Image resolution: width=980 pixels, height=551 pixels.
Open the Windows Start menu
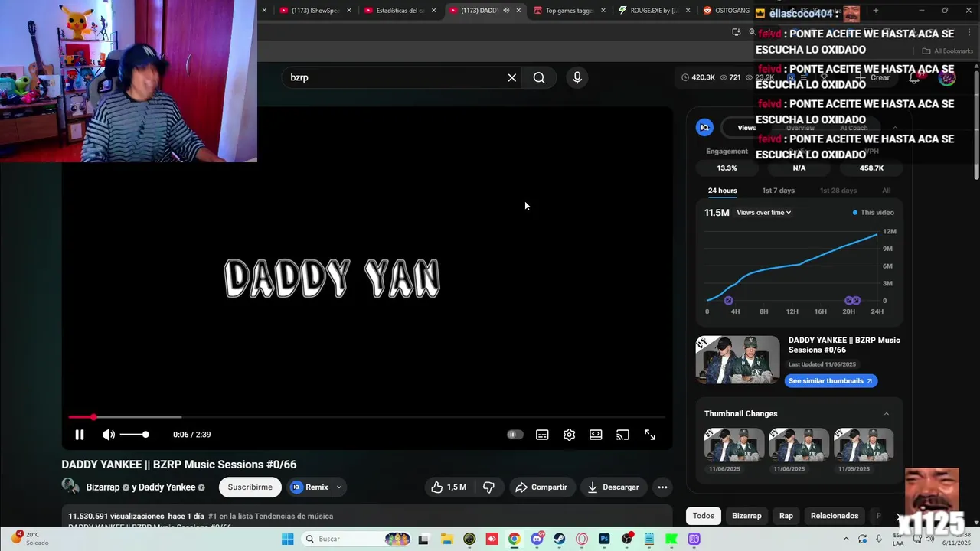click(287, 539)
